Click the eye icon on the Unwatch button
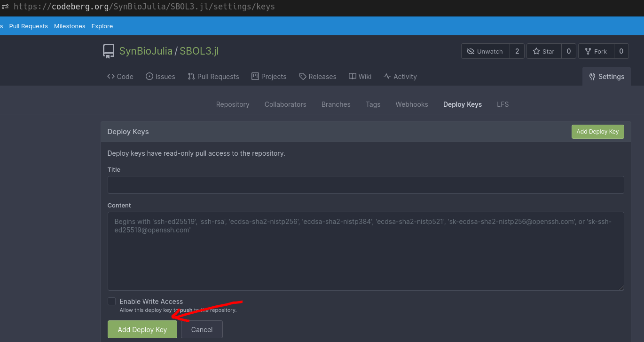Viewport: 644px width, 342px height. [471, 51]
